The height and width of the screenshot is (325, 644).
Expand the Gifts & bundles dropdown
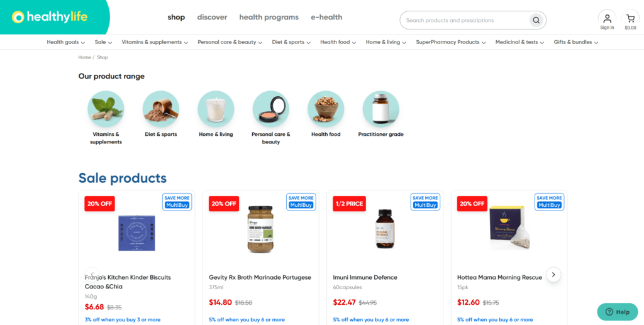click(576, 42)
